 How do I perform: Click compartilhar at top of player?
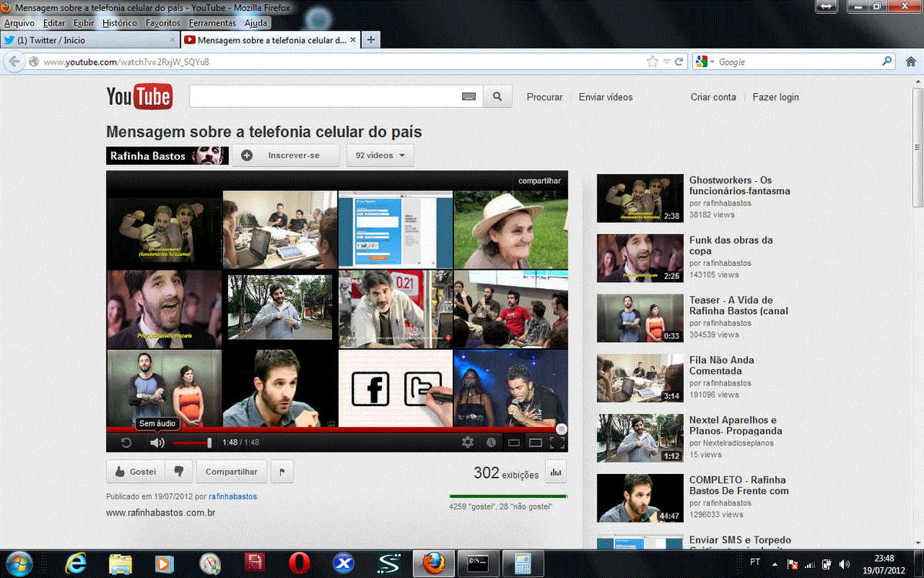(539, 180)
